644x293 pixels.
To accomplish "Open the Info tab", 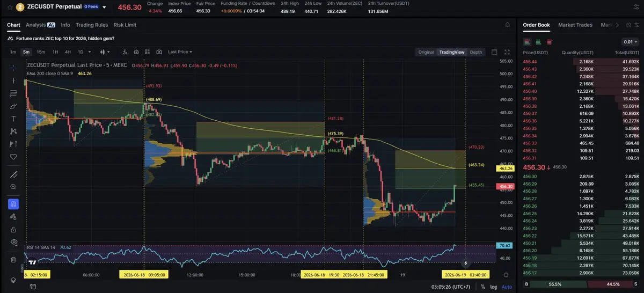I will (x=65, y=25).
